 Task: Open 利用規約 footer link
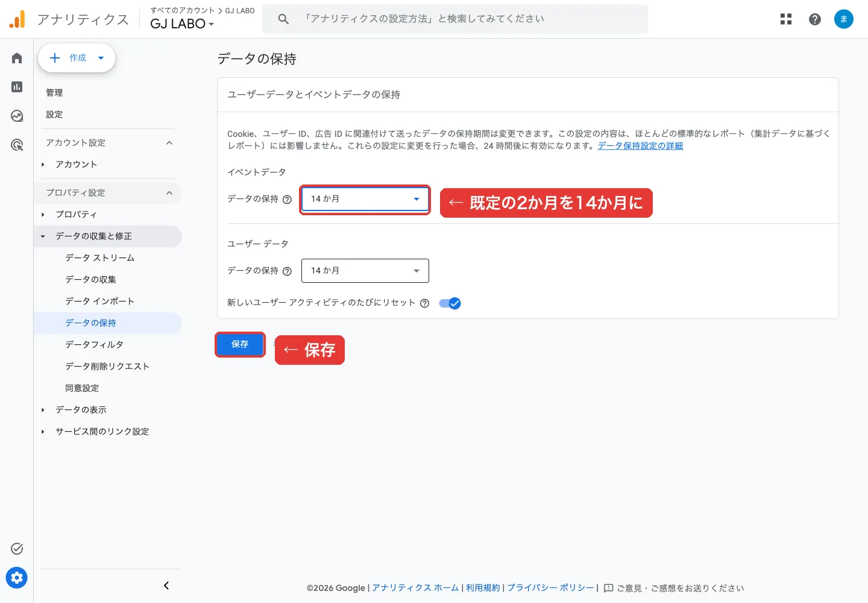coord(483,588)
